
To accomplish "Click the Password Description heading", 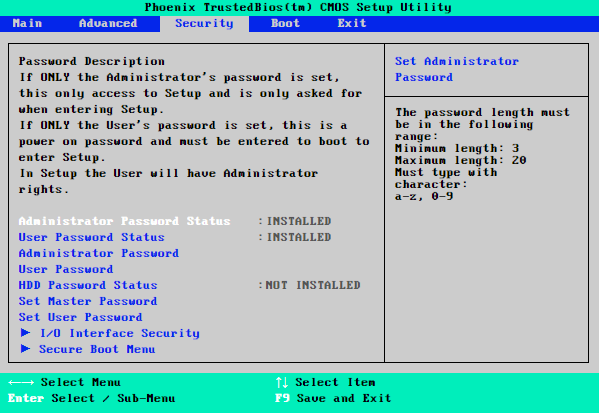I will (92, 62).
